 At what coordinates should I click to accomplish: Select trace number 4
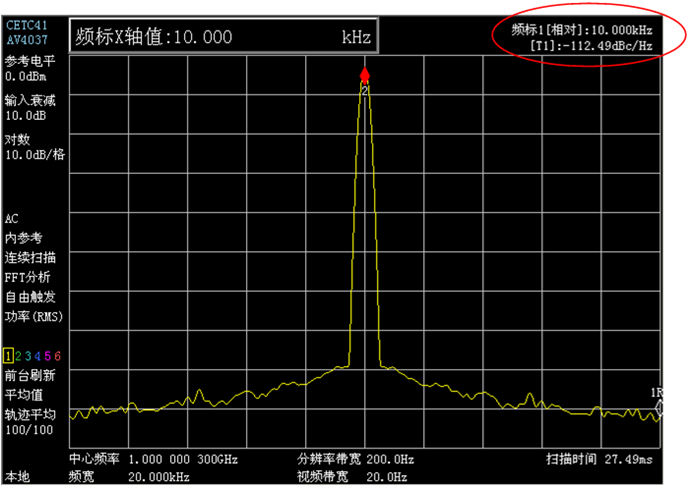click(x=38, y=357)
